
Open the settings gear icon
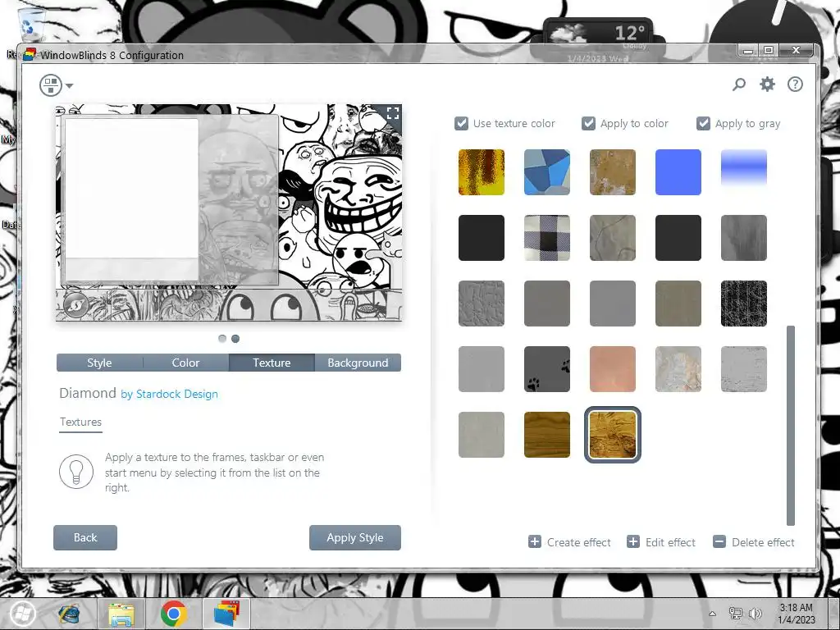pyautogui.click(x=767, y=84)
